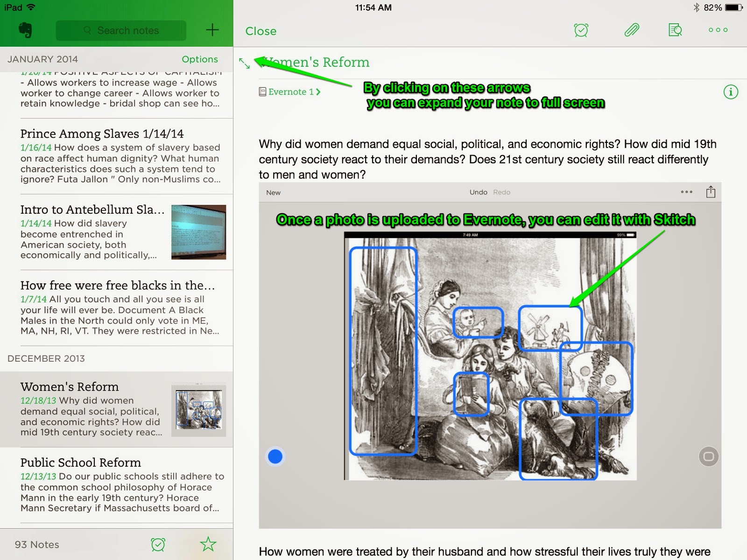This screenshot has width=747, height=560.
Task: Close the open note
Action: pyautogui.click(x=261, y=31)
